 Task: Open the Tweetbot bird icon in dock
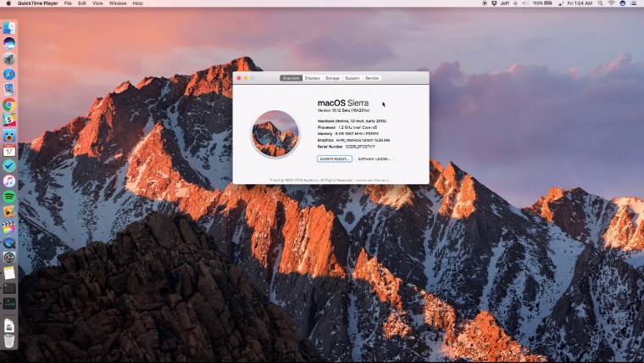point(9,135)
